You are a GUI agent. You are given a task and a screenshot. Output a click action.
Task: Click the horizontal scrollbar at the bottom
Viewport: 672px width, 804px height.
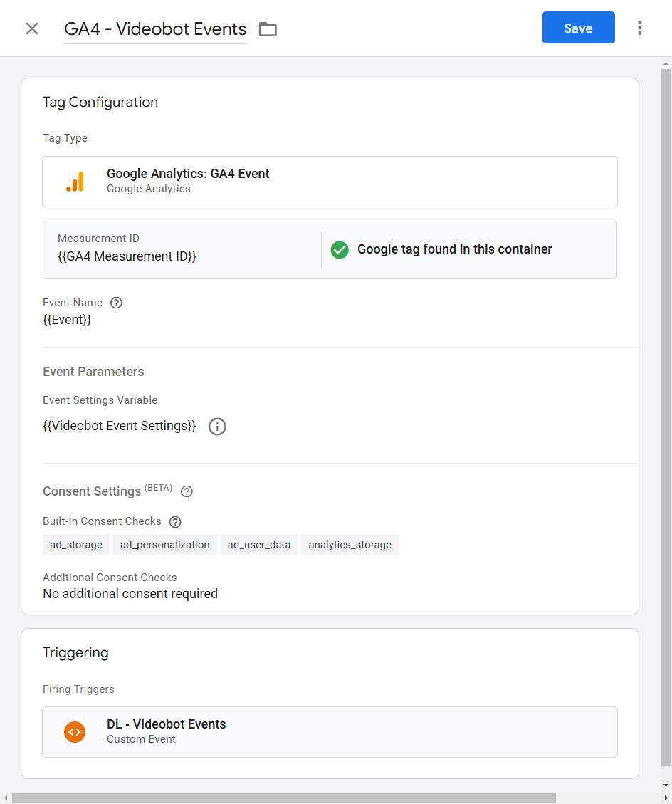pyautogui.click(x=285, y=798)
